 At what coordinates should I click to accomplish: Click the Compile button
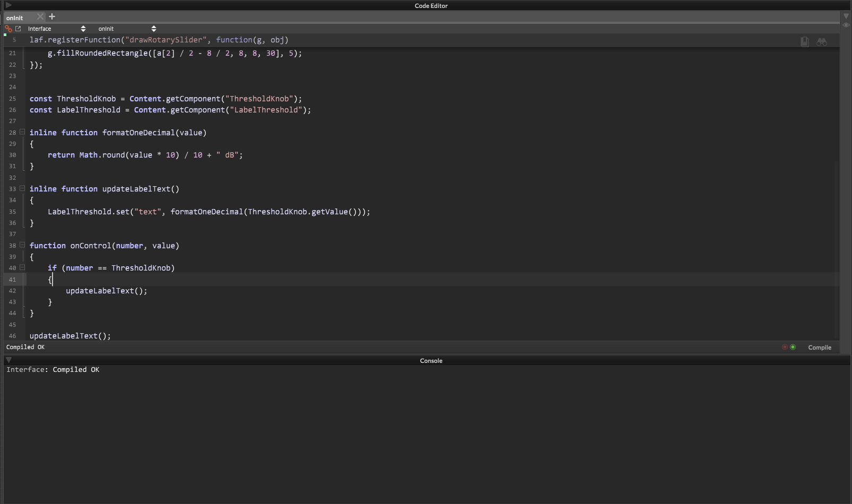click(820, 347)
